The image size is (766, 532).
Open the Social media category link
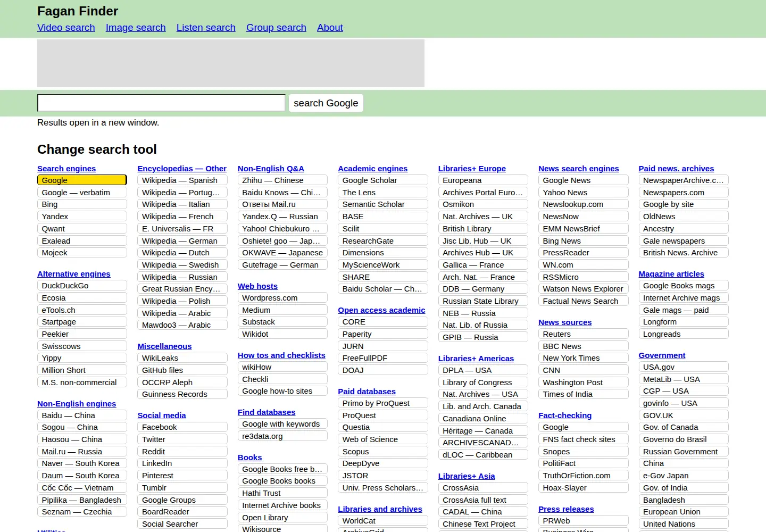pyautogui.click(x=162, y=415)
